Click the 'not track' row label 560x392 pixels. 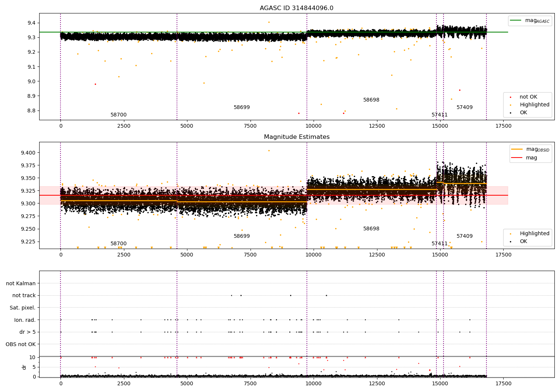(x=24, y=296)
